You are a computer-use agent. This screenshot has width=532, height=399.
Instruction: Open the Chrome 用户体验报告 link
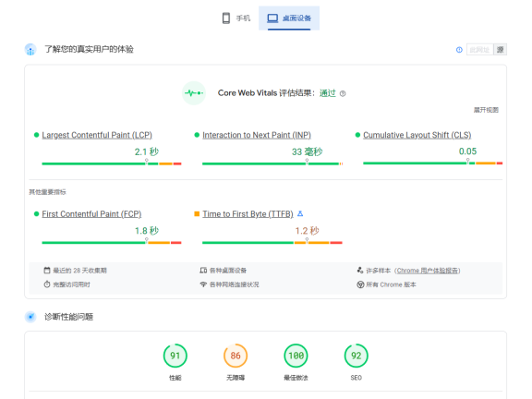click(429, 271)
